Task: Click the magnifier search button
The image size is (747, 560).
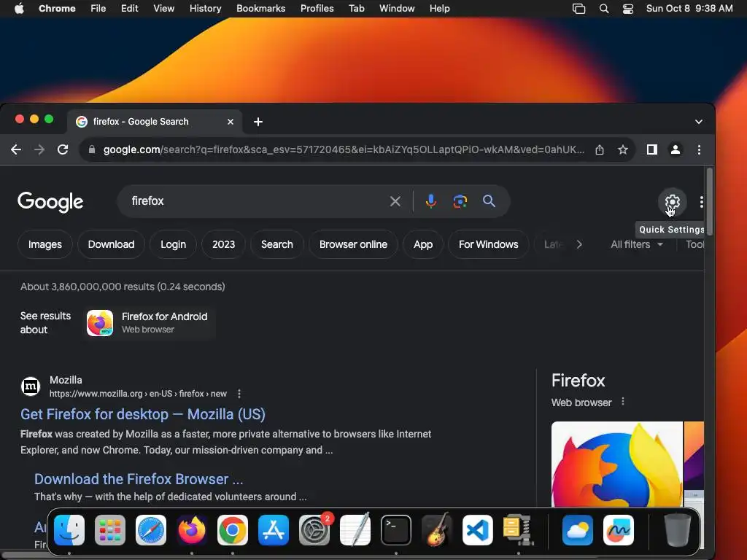Action: (x=489, y=201)
